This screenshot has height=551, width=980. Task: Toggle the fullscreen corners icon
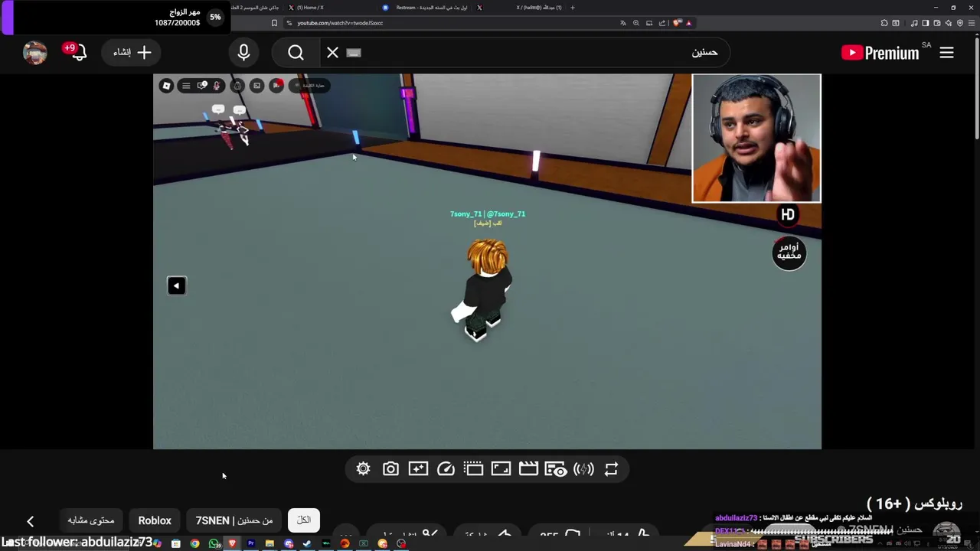coord(501,469)
